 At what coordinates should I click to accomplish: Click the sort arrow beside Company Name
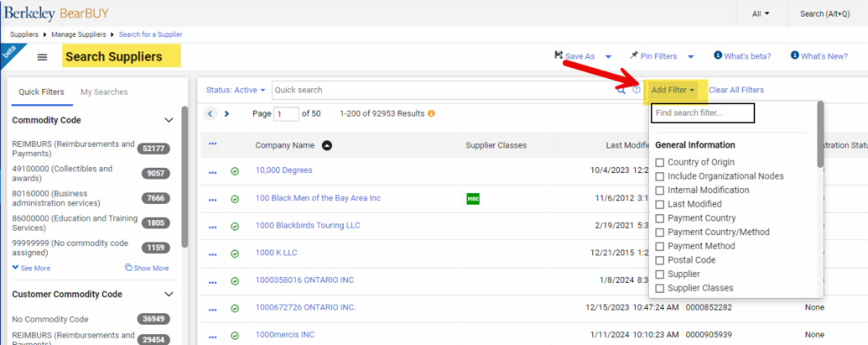tap(327, 145)
